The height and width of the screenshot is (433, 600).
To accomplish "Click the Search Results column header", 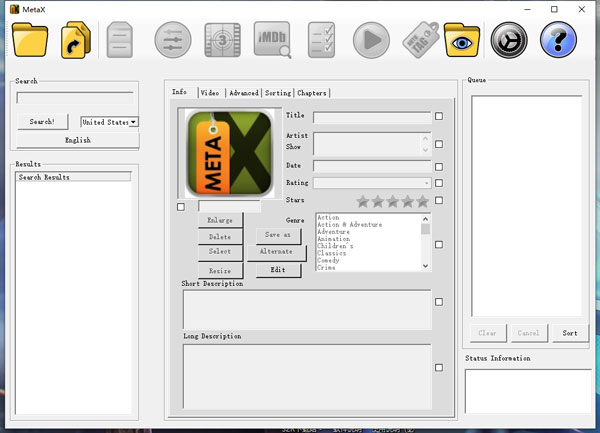I will click(x=73, y=177).
